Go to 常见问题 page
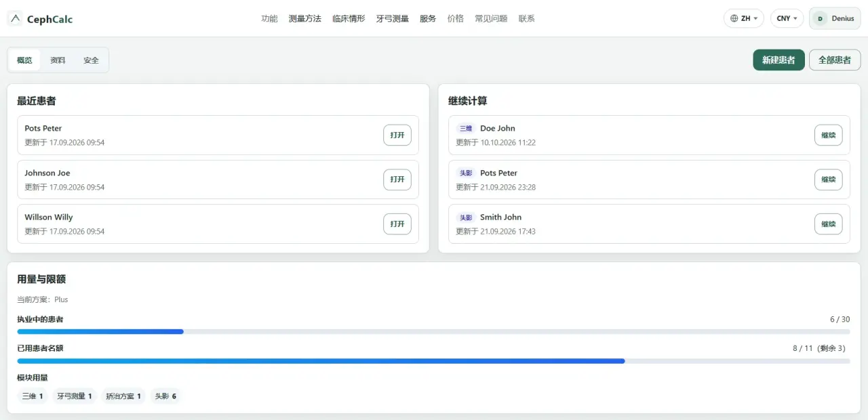Viewport: 868px width, 420px height. coord(491,18)
